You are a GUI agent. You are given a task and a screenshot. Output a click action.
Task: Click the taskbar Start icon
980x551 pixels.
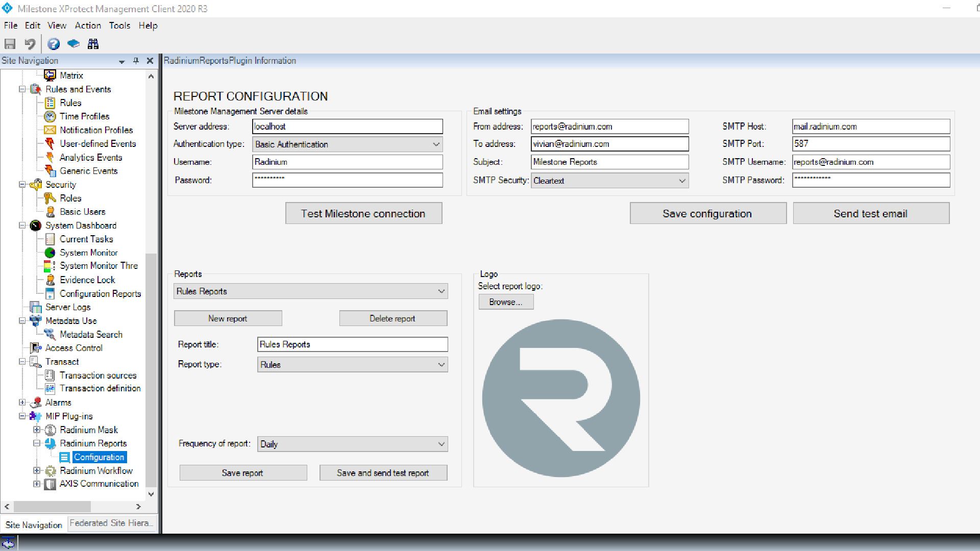8,543
